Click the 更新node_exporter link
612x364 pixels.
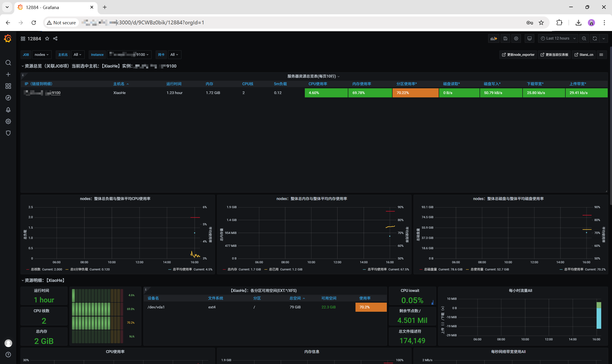tap(518, 55)
